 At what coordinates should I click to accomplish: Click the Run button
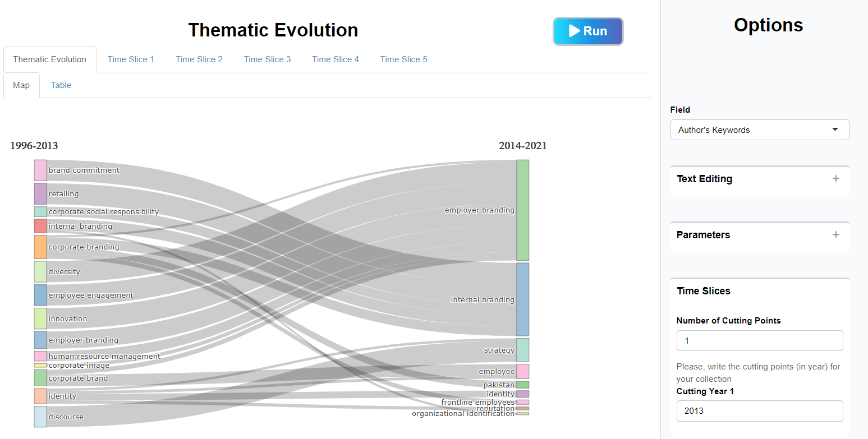pos(588,31)
